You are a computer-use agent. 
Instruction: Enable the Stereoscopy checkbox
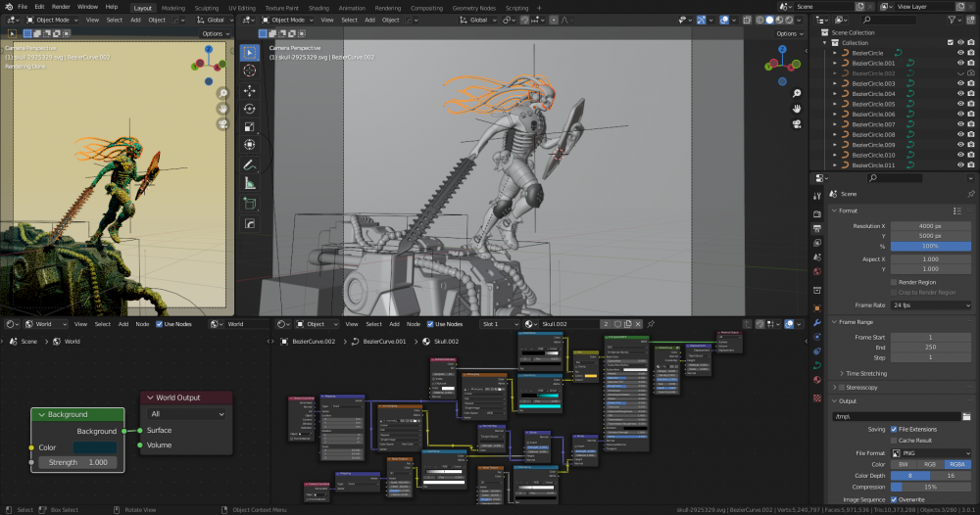tap(842, 388)
